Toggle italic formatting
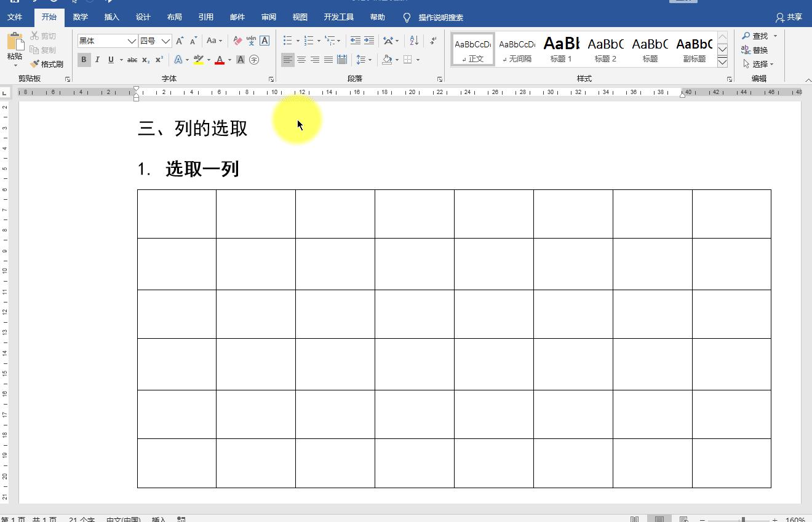This screenshot has width=812, height=522. tap(97, 60)
